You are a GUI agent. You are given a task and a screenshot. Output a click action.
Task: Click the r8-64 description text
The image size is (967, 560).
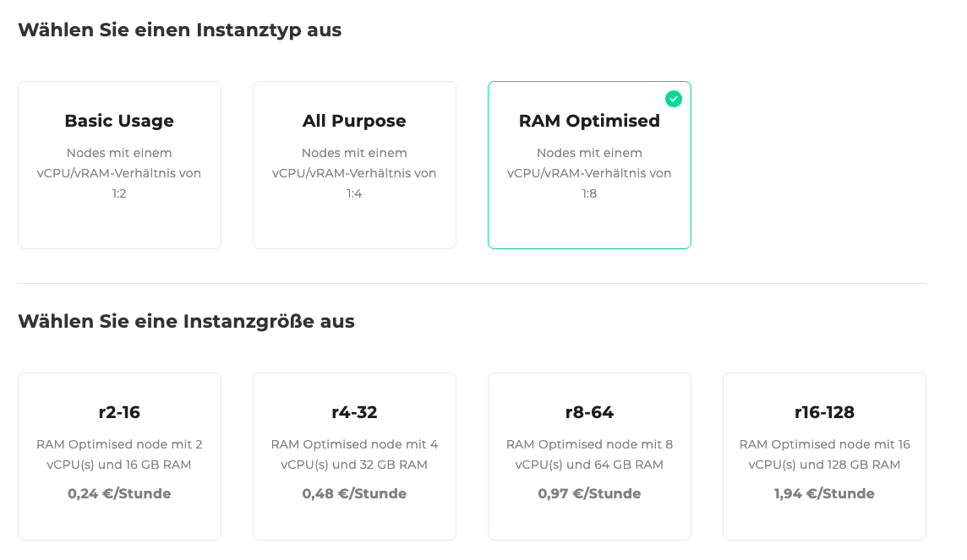click(589, 454)
